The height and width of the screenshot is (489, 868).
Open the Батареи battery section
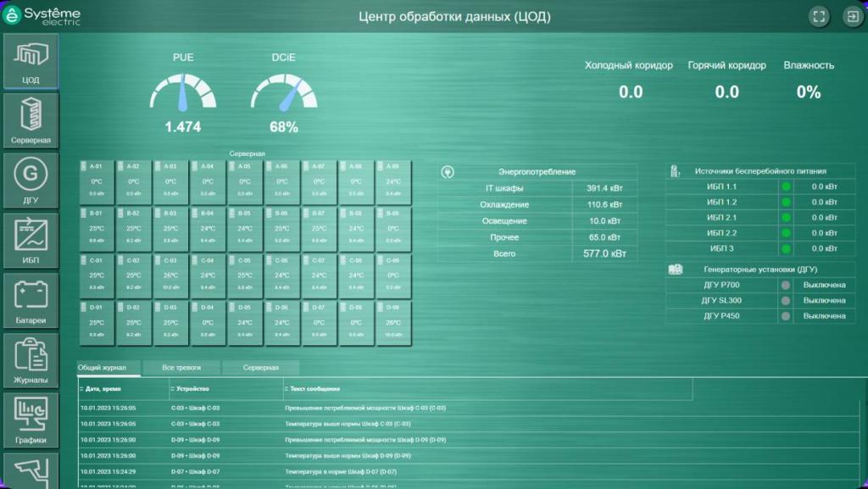pyautogui.click(x=31, y=301)
